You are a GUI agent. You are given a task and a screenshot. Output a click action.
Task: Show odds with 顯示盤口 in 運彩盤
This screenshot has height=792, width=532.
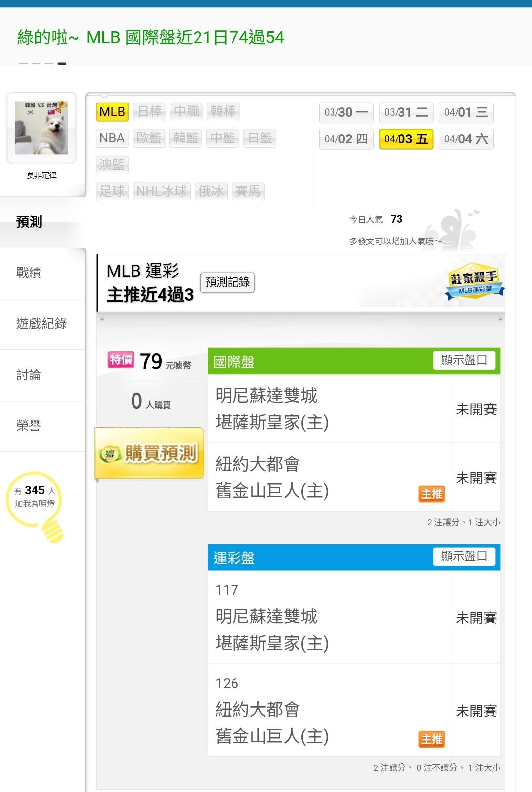click(x=464, y=556)
